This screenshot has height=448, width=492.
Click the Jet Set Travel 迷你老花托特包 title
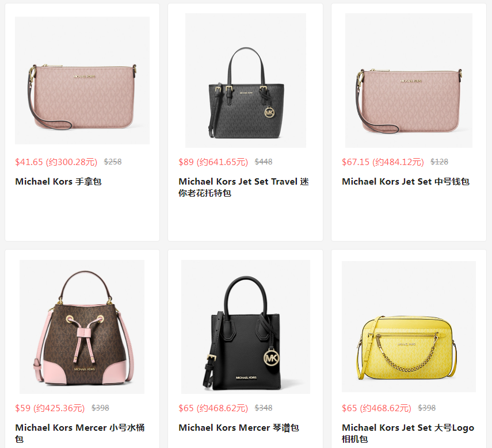tap(244, 187)
